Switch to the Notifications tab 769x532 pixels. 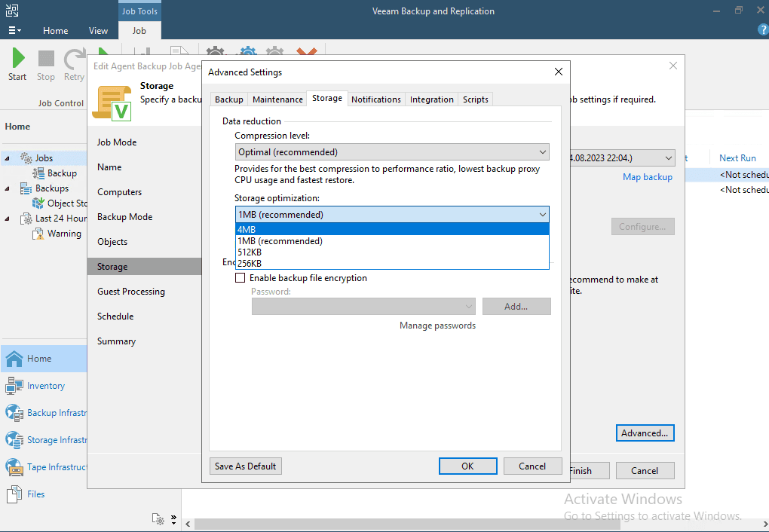[x=375, y=99]
